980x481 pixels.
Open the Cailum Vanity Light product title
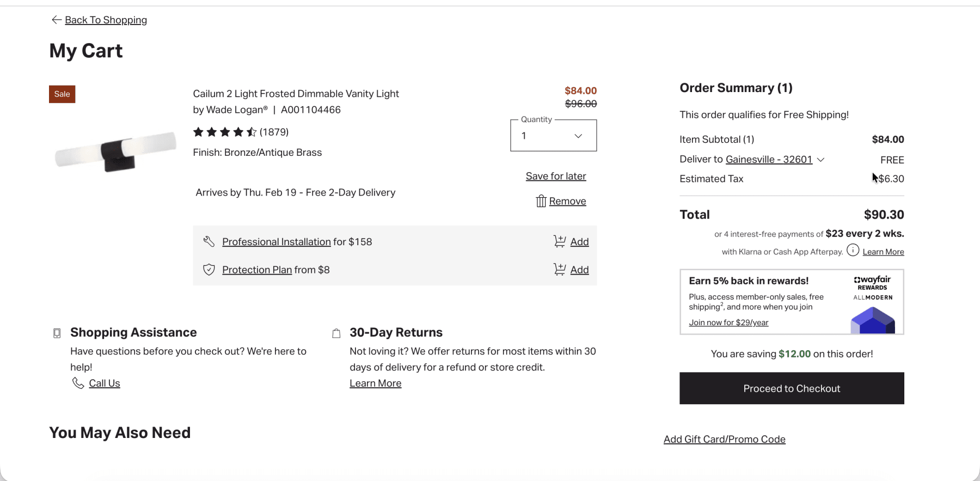click(296, 94)
